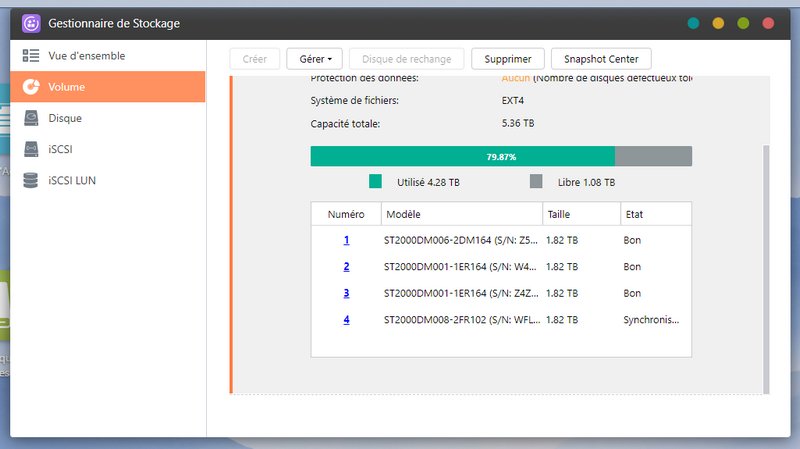Select the Volume sidebar item
Viewport: 800px width, 449px height.
coord(108,87)
